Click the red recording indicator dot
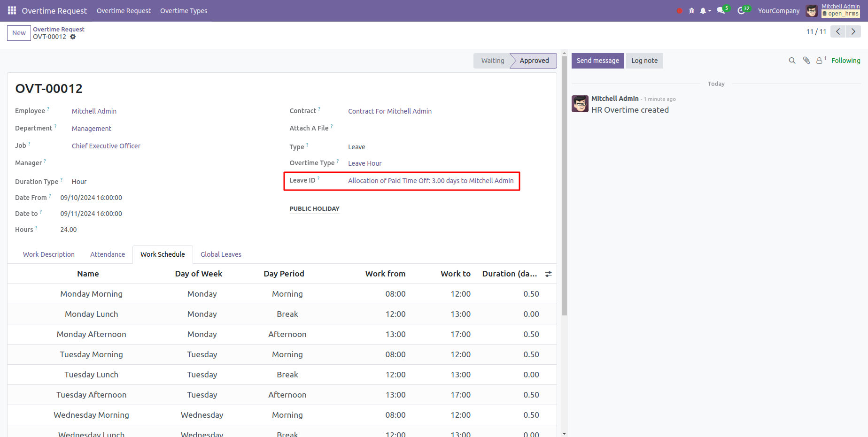868x437 pixels. point(679,11)
